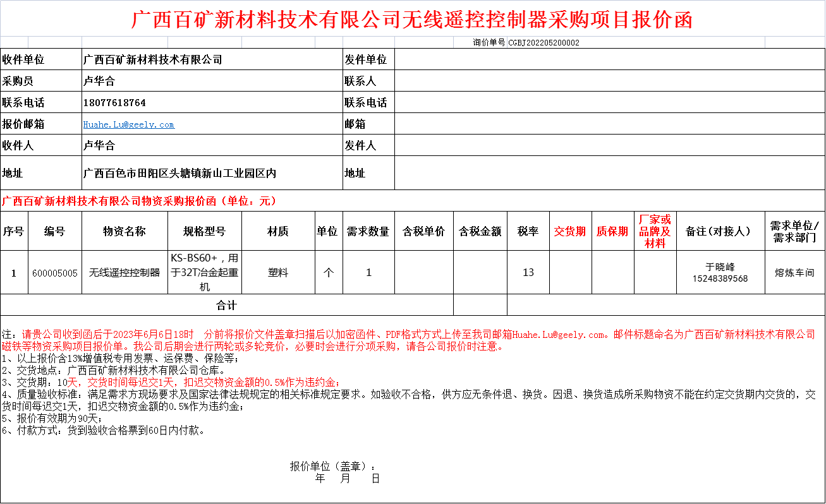Select the 合计 total row label

tap(227, 305)
